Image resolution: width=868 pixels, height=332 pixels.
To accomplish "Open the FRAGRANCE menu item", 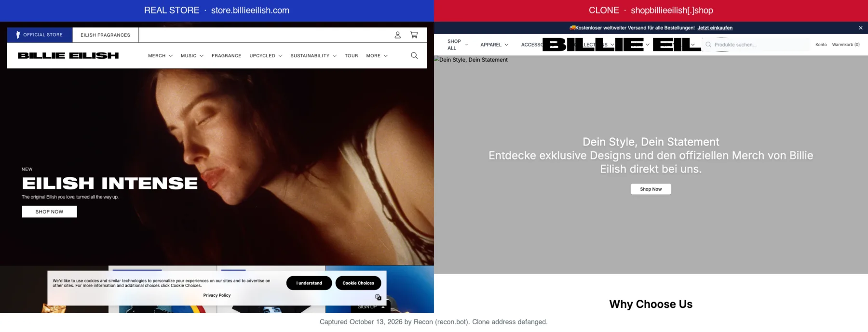I will click(x=226, y=56).
